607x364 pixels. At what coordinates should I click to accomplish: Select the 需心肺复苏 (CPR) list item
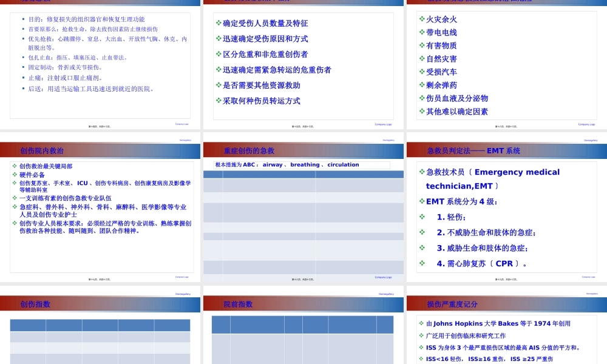point(481,264)
